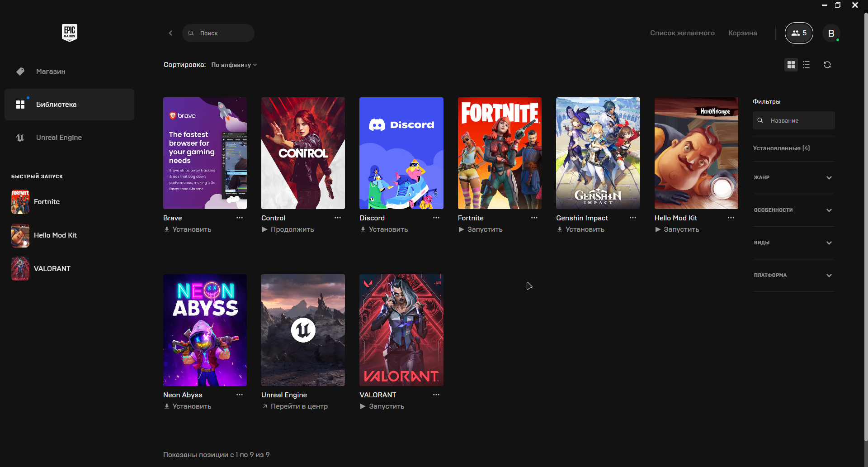Click Установить under Genshin Impact
This screenshot has height=467, width=868.
tap(580, 229)
